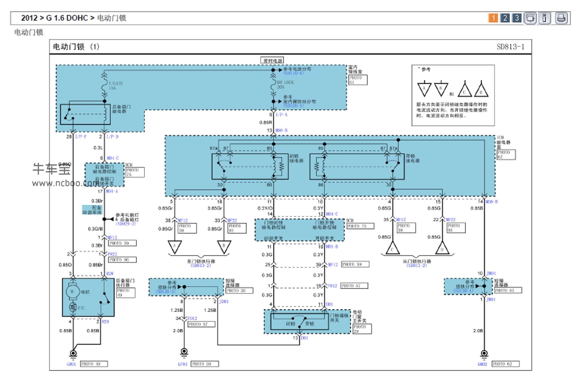This screenshot has height=392, width=580.
Task: Open PHOTO 62 beside the ICM relay box
Action: 506,155
